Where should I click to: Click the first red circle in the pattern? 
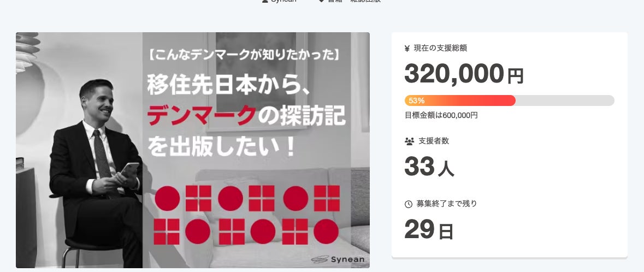167,198
